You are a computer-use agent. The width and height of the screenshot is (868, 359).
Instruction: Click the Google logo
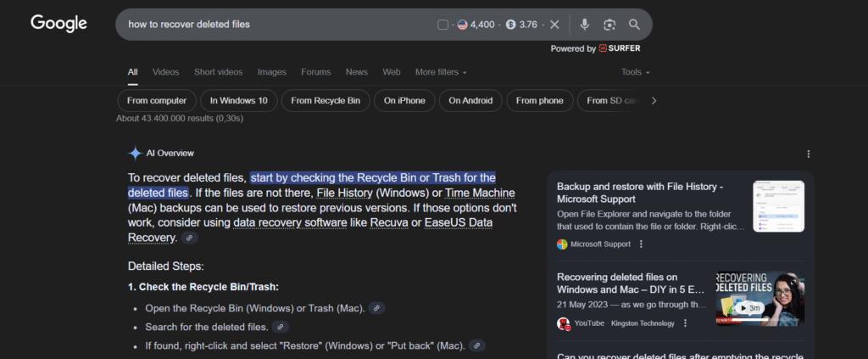tap(58, 24)
